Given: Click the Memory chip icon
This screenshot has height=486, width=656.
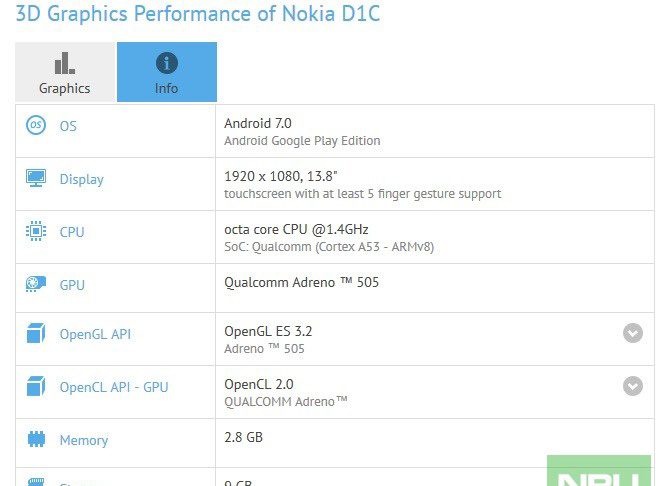Looking at the screenshot, I should click(36, 440).
